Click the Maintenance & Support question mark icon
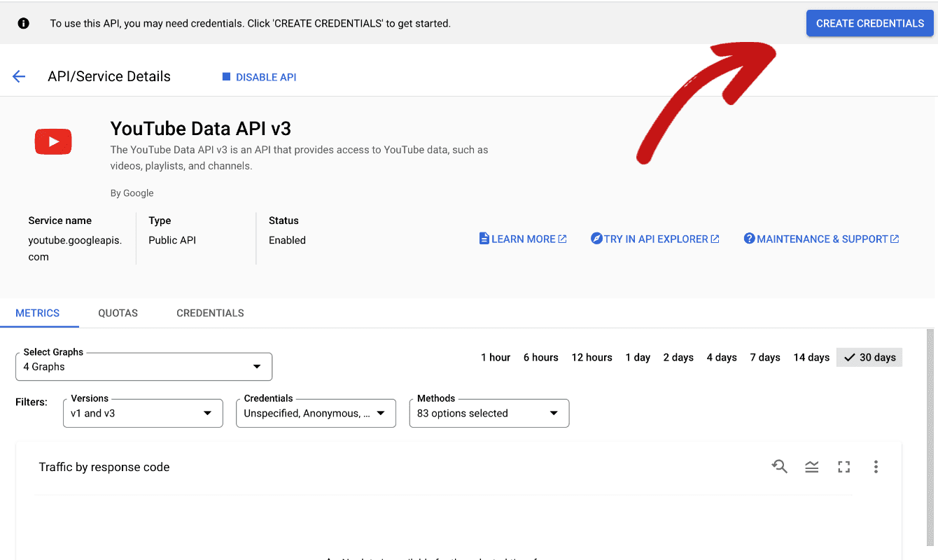Viewport: 938px width, 560px height. coord(749,239)
